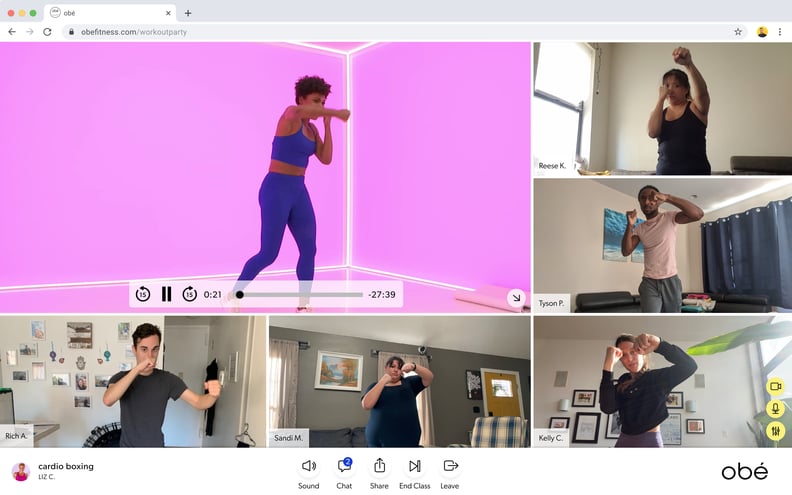Select Tyson P.'s video tile

663,245
